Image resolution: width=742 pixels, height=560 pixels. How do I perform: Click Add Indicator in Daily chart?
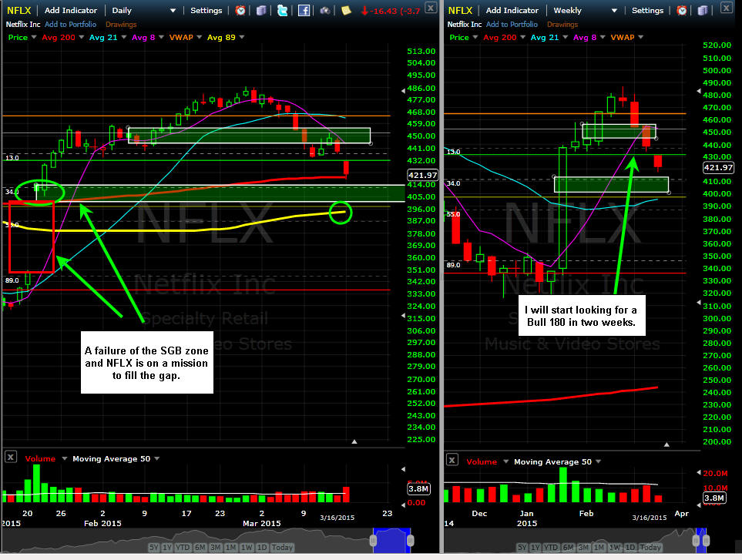[71, 11]
